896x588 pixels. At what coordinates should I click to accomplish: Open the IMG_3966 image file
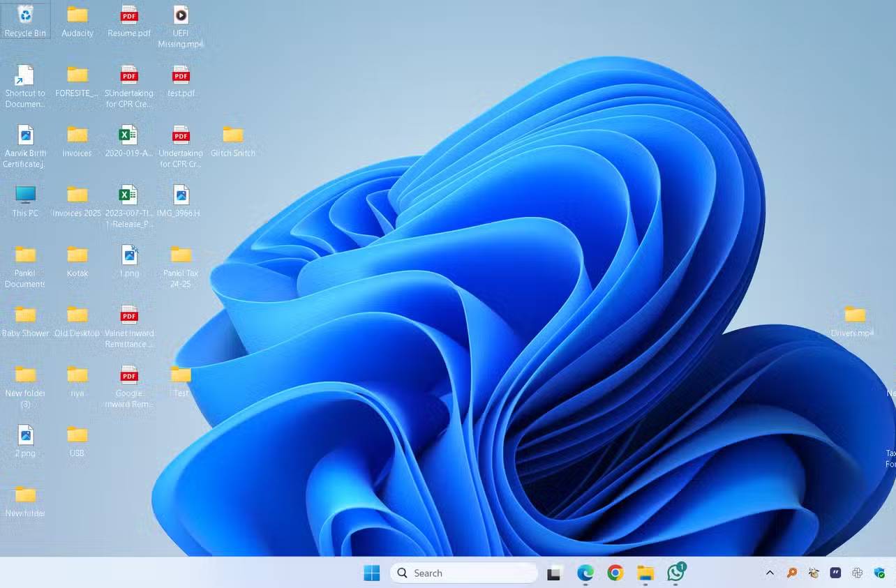[x=180, y=195]
